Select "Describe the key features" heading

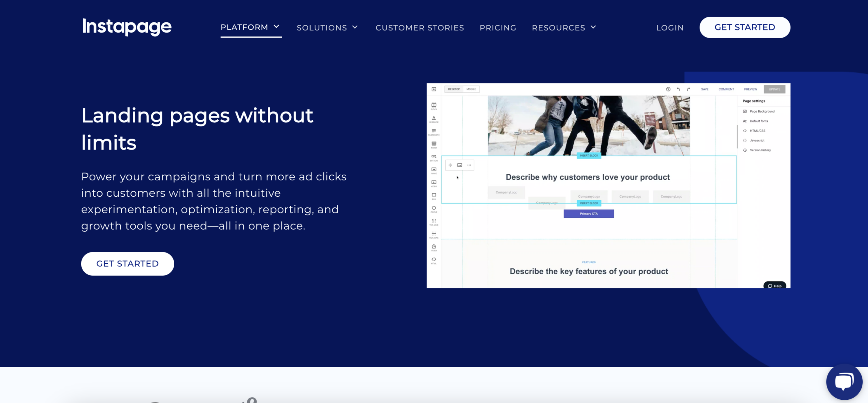coord(589,271)
